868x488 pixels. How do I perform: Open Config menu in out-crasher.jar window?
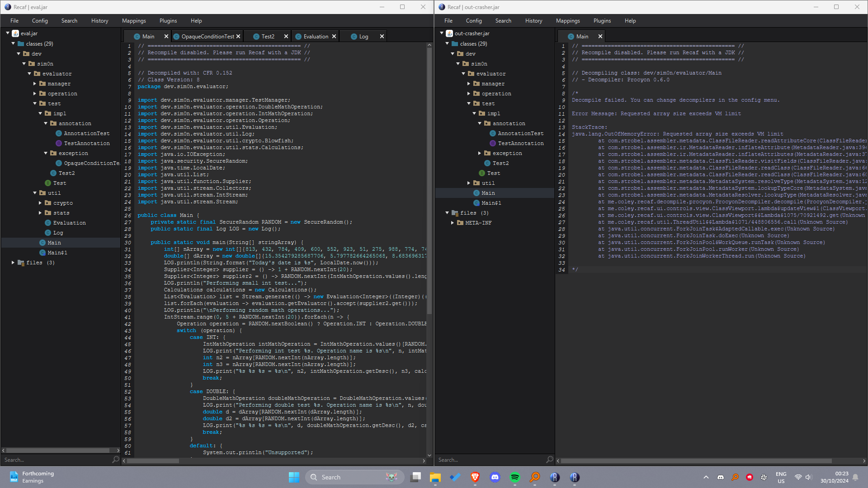point(474,21)
